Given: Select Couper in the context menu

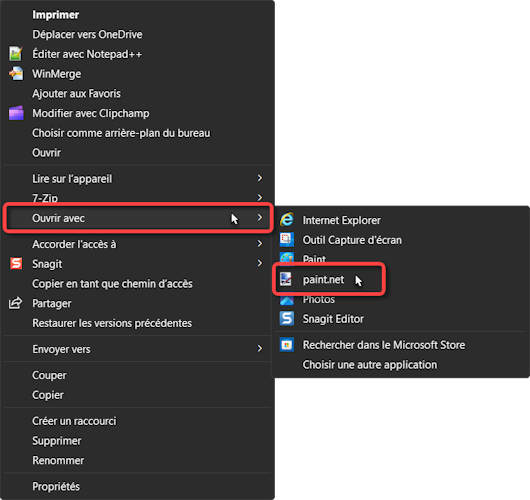Looking at the screenshot, I should coord(138,375).
